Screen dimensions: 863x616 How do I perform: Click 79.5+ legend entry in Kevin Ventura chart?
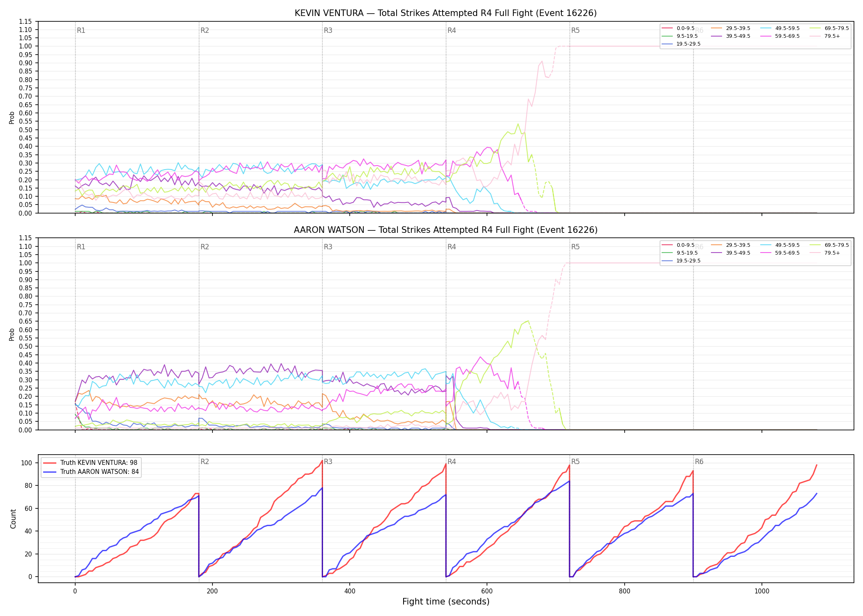(x=825, y=36)
